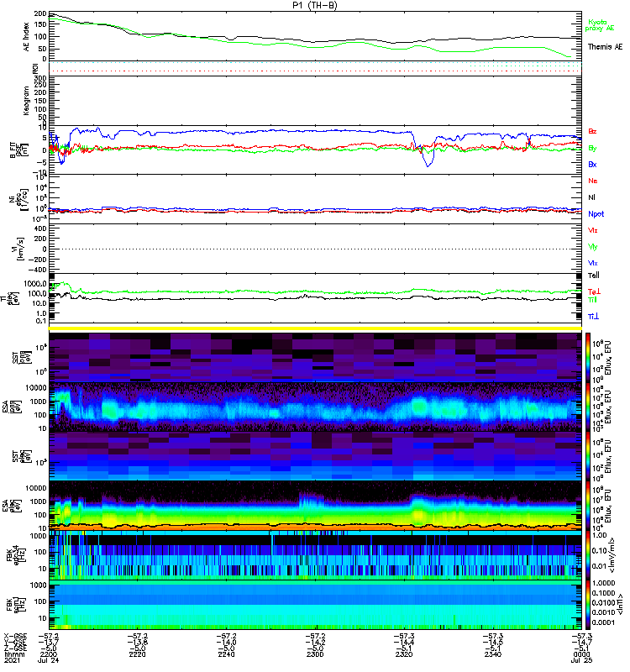Select the green By legend entry

point(592,149)
